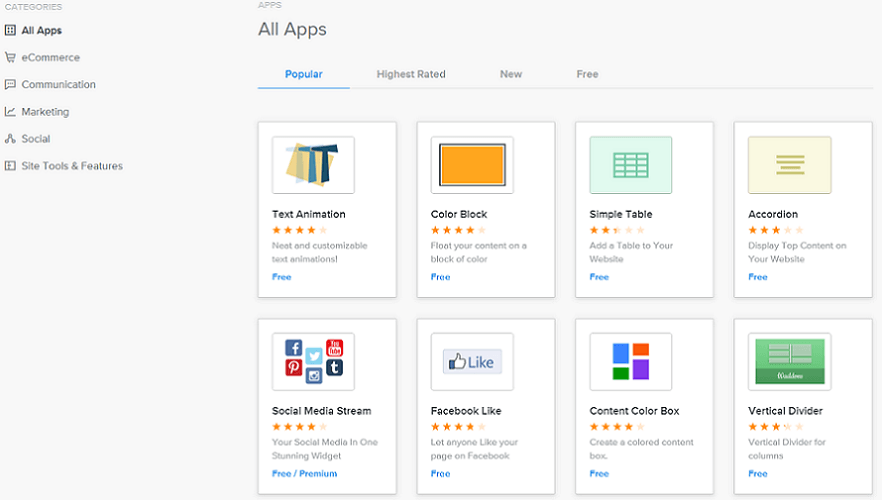The height and width of the screenshot is (500, 882).
Task: Click the Vertical Divider star rating
Action: [x=776, y=427]
